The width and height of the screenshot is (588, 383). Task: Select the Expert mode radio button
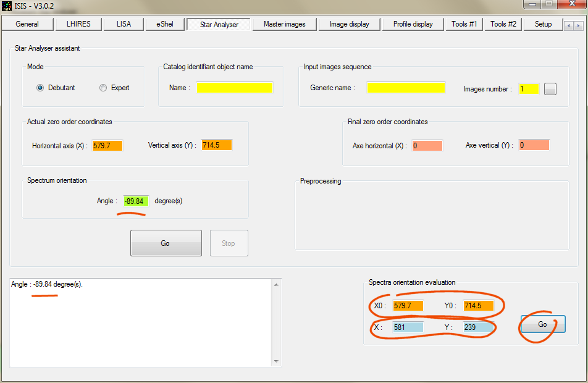pyautogui.click(x=103, y=88)
